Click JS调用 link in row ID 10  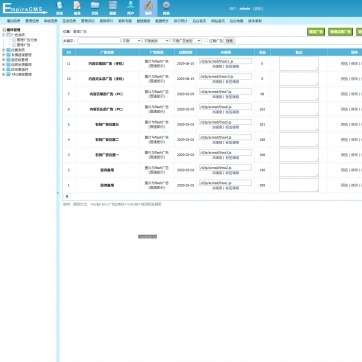[x=217, y=82]
